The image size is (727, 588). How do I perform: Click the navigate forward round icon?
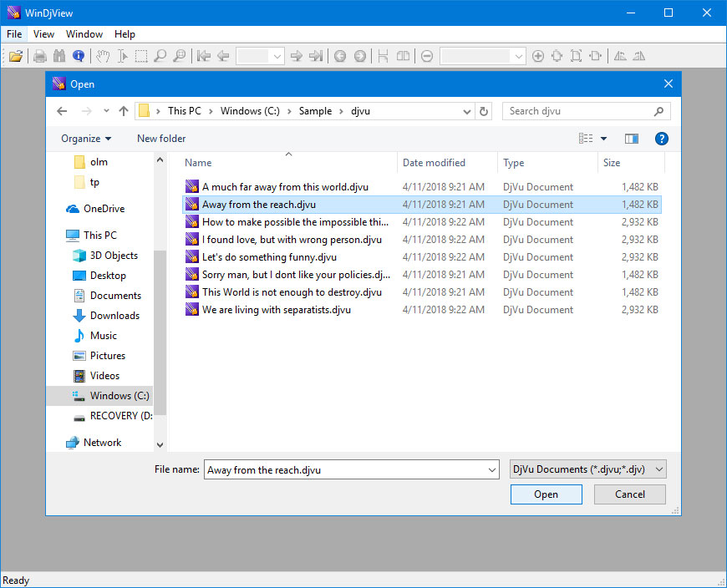360,57
